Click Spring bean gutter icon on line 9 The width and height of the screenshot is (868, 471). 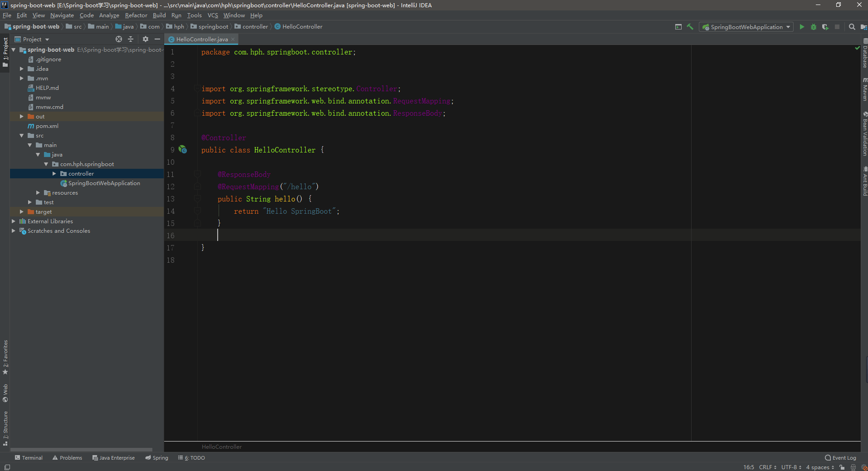[x=183, y=149]
